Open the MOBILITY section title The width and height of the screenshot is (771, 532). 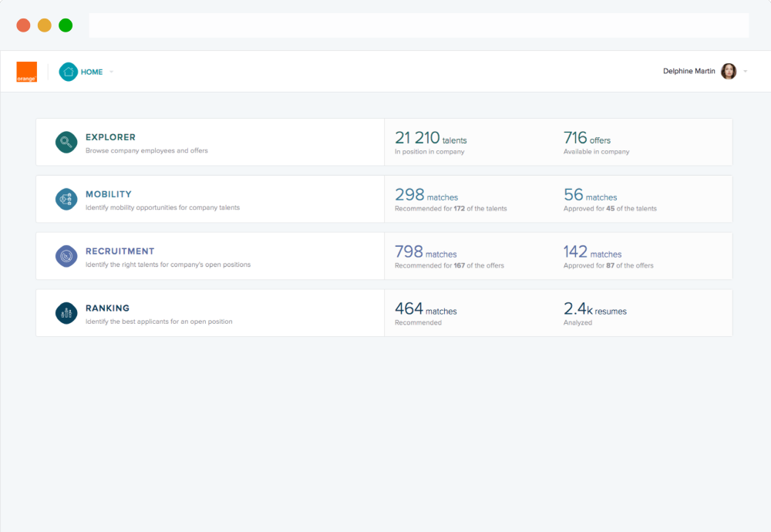109,194
